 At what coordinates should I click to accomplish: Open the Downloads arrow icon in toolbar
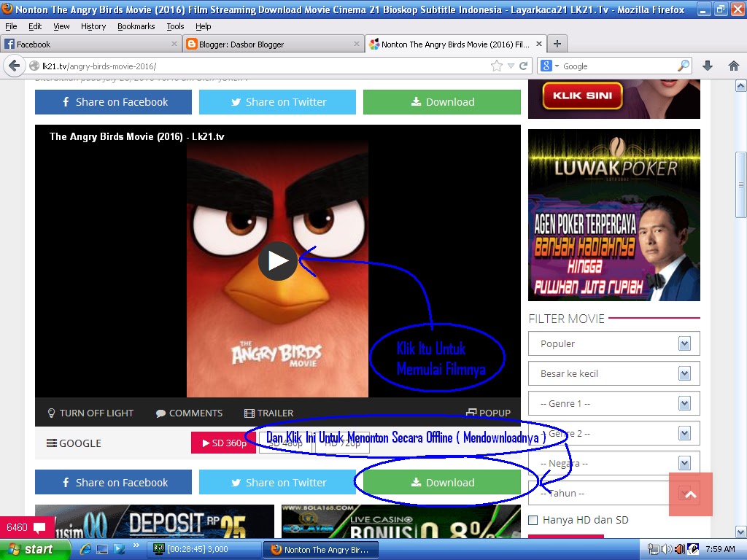point(708,66)
